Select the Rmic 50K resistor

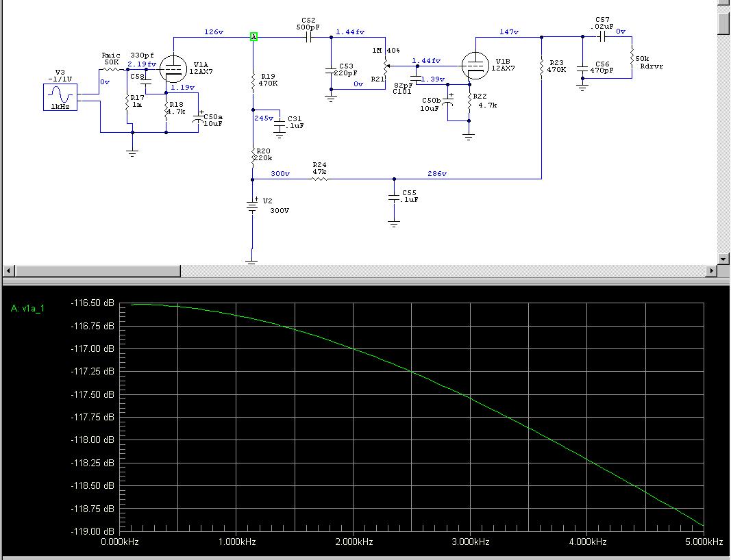coord(111,70)
